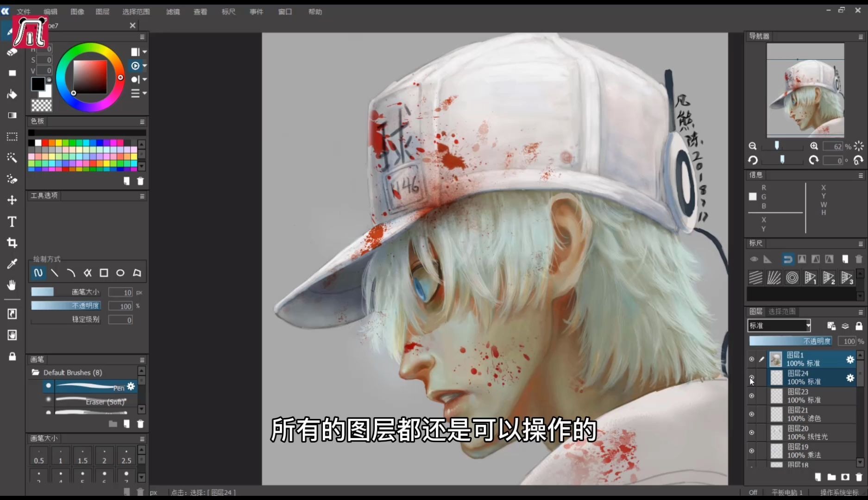Toggle ruler visibility eye icon
The width and height of the screenshot is (868, 500).
pyautogui.click(x=754, y=259)
